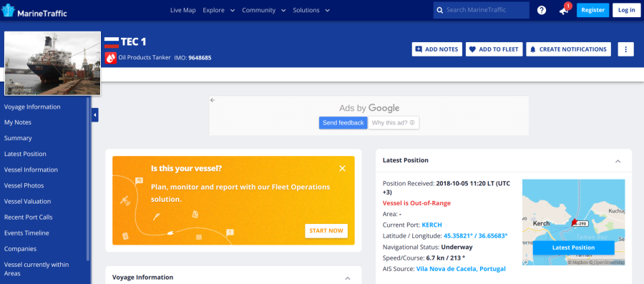The width and height of the screenshot is (644, 284).
Task: Click the oil tanker type icon
Action: (x=110, y=58)
